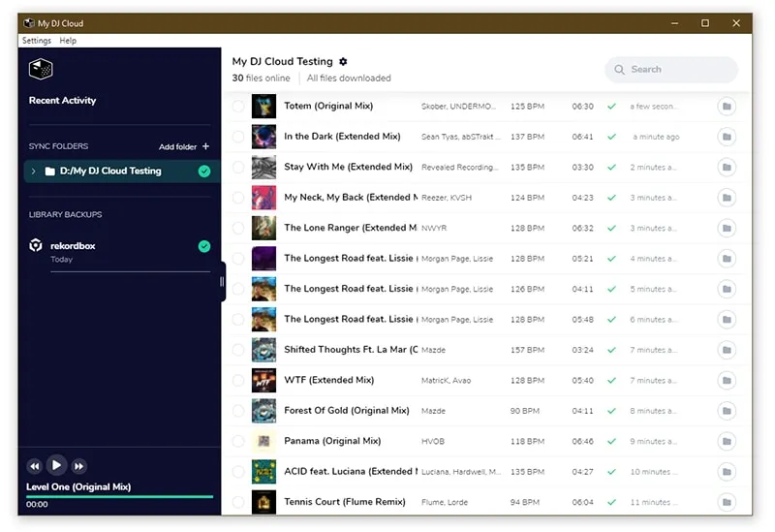Screen dimensions: 775x532
Task: Click green status checkmark for rekordbox backup
Action: click(204, 246)
